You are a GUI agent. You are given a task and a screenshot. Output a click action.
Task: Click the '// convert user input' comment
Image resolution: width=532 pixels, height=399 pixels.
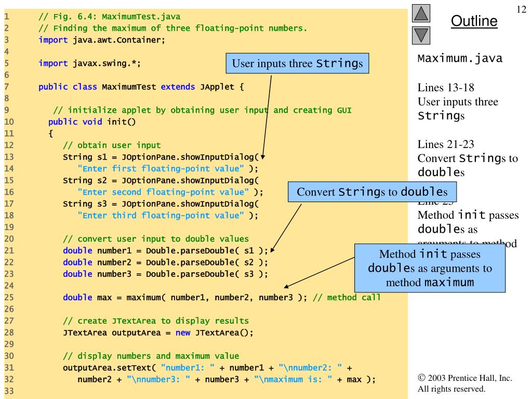pyautogui.click(x=156, y=239)
